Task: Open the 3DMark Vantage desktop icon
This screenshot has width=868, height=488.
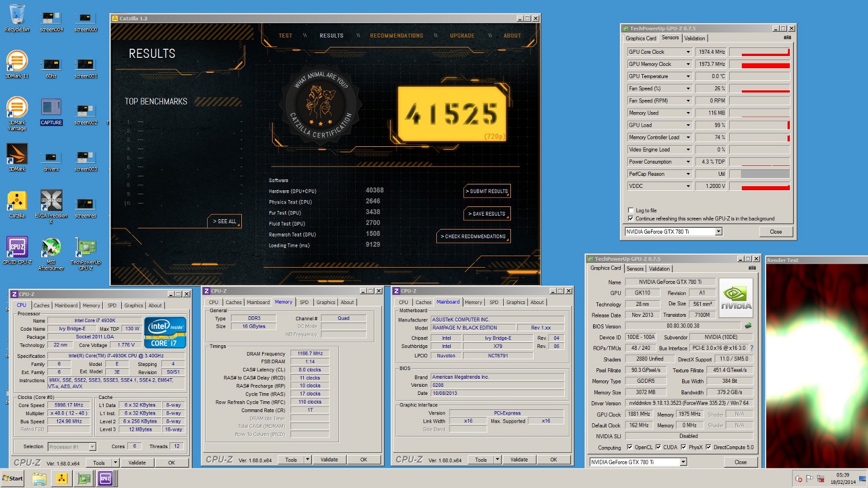Action: click(17, 113)
